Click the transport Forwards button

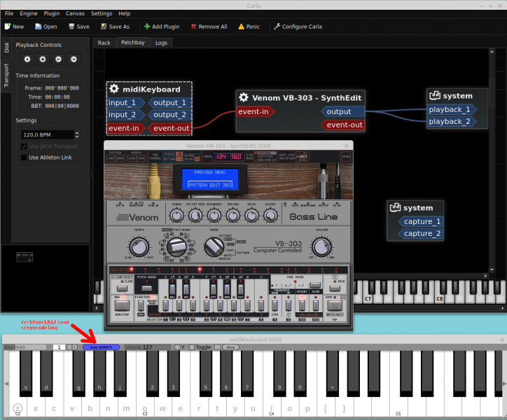pyautogui.click(x=74, y=59)
